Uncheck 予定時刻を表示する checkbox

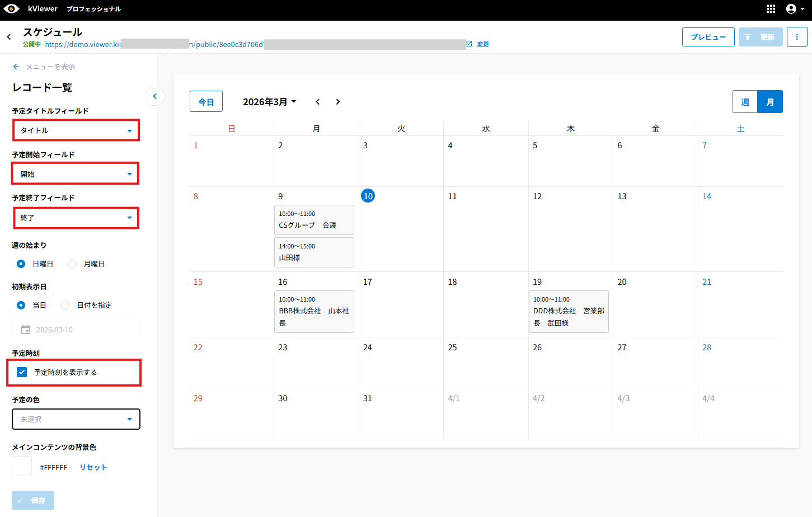[22, 372]
